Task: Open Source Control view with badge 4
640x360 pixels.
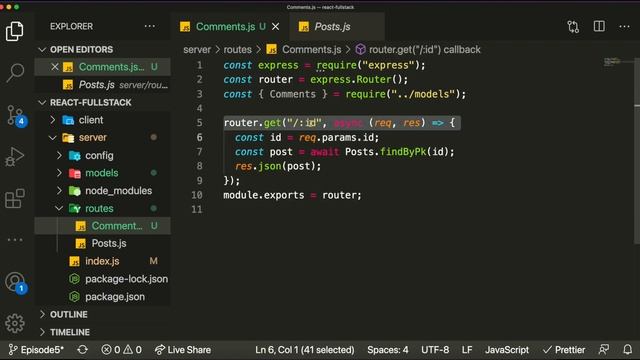Action: 16,116
